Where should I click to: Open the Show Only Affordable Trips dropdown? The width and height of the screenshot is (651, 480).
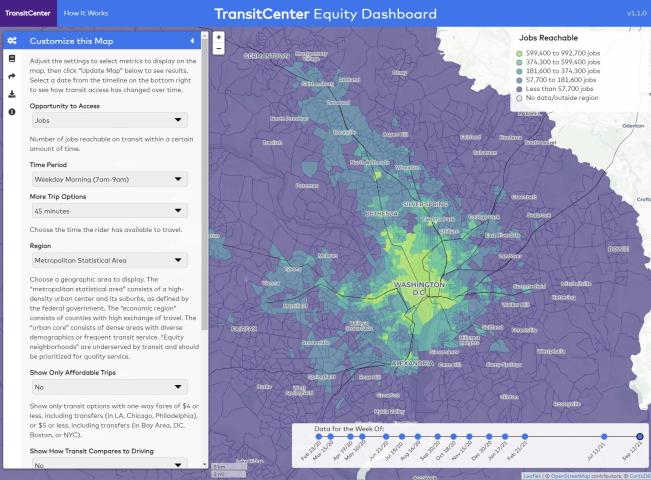pyautogui.click(x=110, y=387)
